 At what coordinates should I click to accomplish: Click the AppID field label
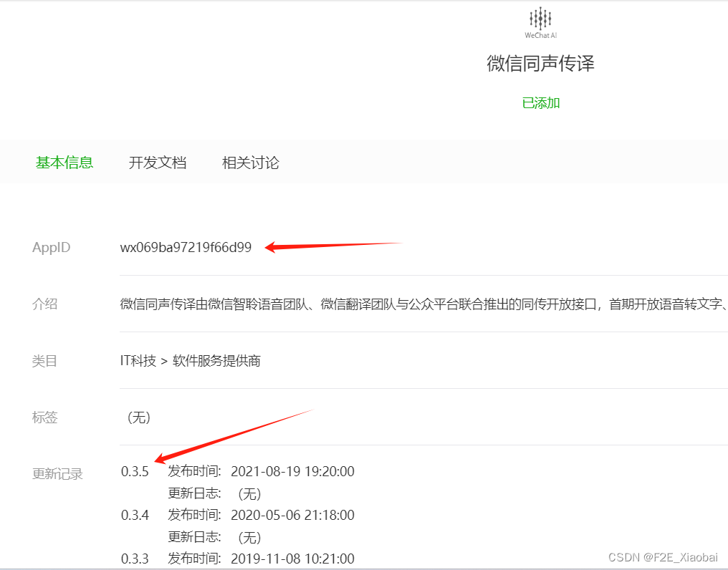coord(51,247)
